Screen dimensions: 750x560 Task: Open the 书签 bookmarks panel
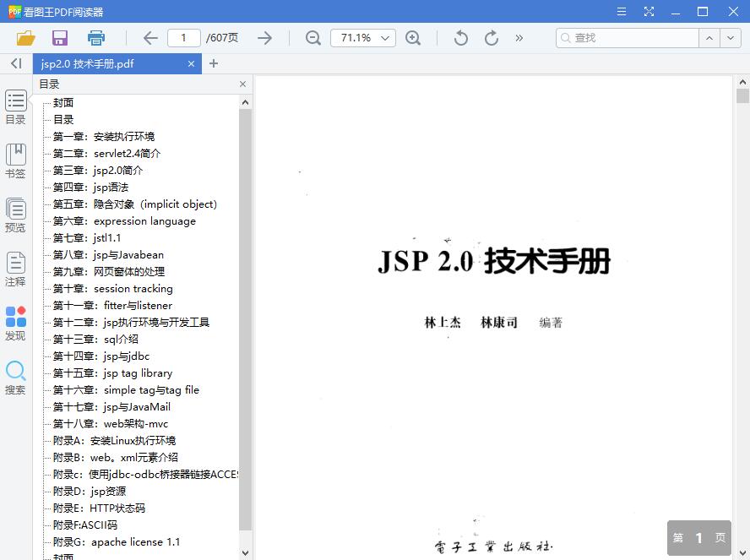pos(15,160)
